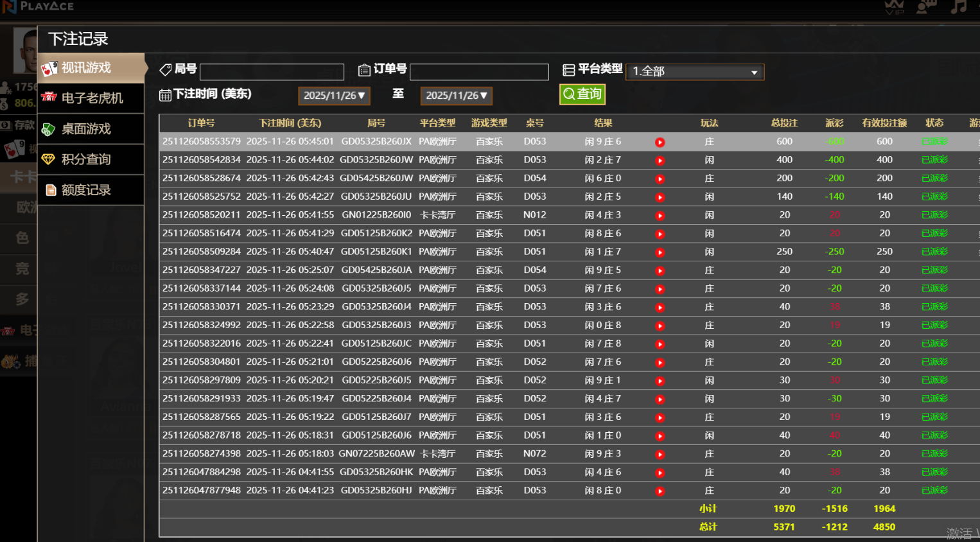Click the VIP crown icon
980x542 pixels.
click(894, 8)
